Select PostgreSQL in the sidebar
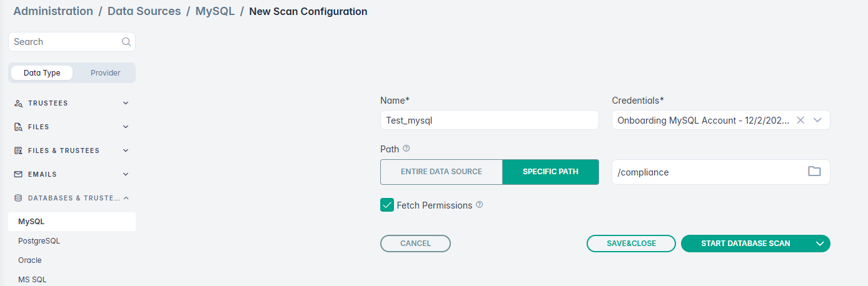The image size is (868, 286). (39, 241)
